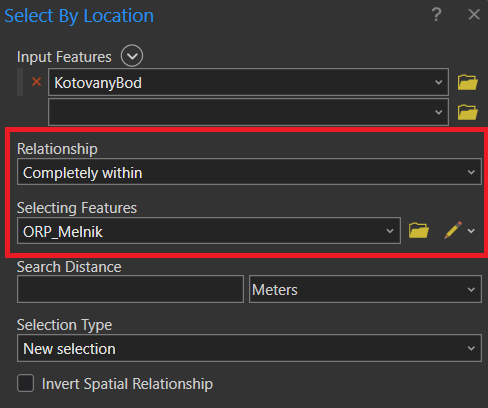Image resolution: width=488 pixels, height=408 pixels.
Task: Click the Select By Location title
Action: pyautogui.click(x=79, y=16)
